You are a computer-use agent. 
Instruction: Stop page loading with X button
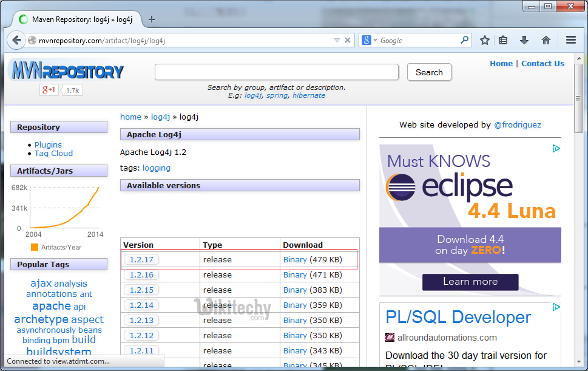(x=348, y=41)
